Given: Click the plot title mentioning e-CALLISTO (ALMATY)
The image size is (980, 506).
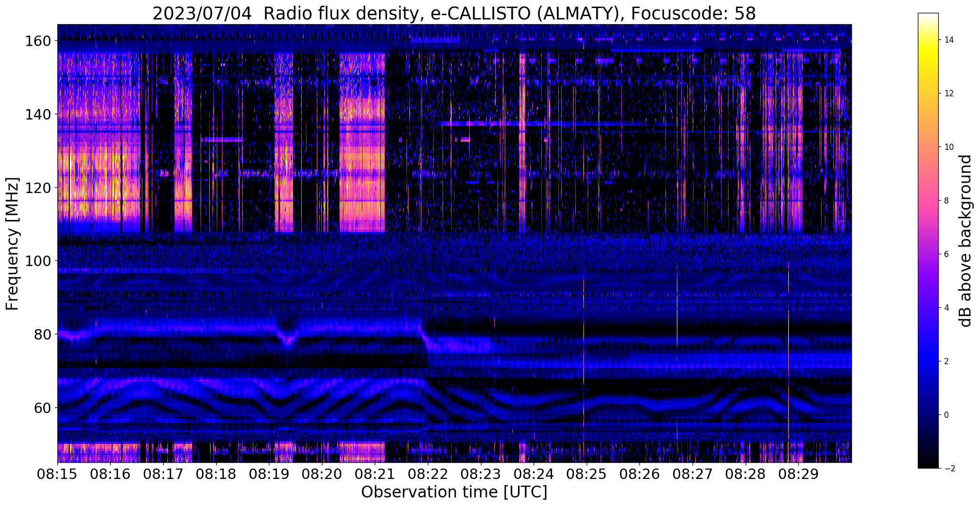Looking at the screenshot, I should tap(454, 13).
